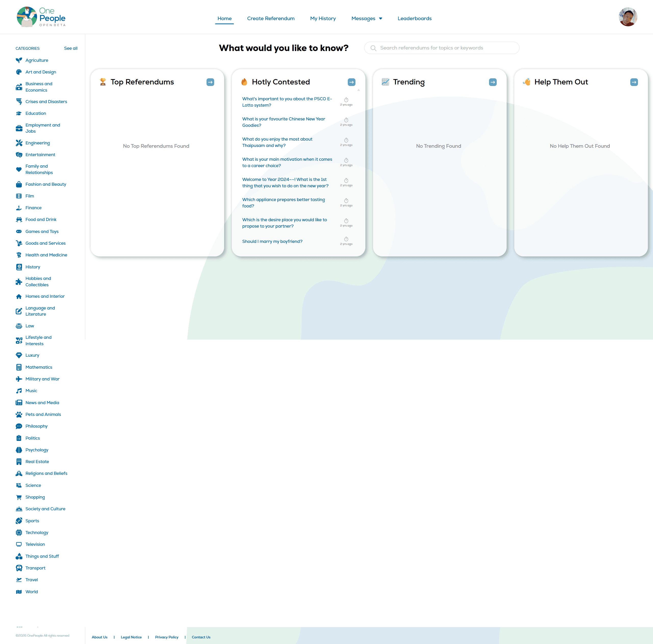Open the Legal Notice footer link
This screenshot has width=653, height=644.
[131, 637]
